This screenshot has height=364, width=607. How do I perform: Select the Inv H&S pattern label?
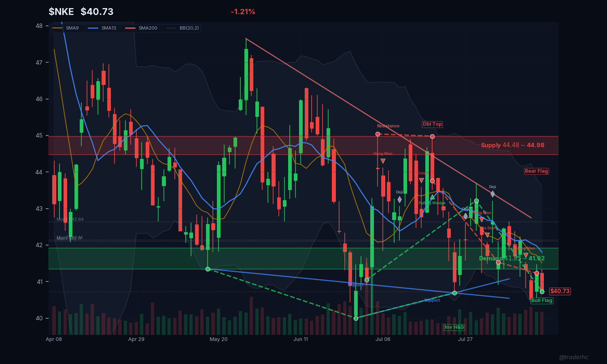454,327
